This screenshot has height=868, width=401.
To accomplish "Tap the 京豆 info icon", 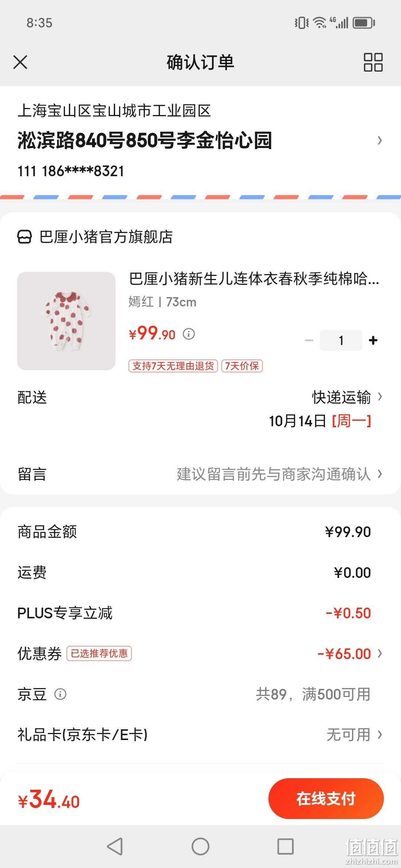I will (x=60, y=694).
